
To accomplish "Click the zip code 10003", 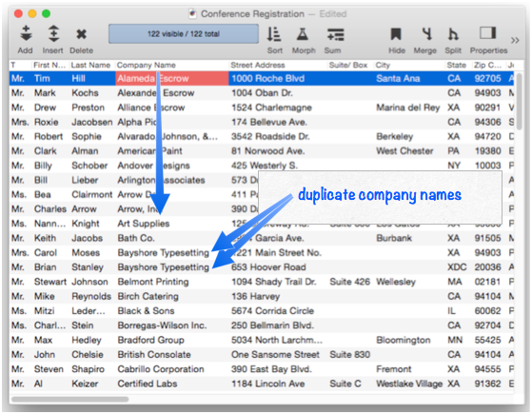I will coord(487,166).
